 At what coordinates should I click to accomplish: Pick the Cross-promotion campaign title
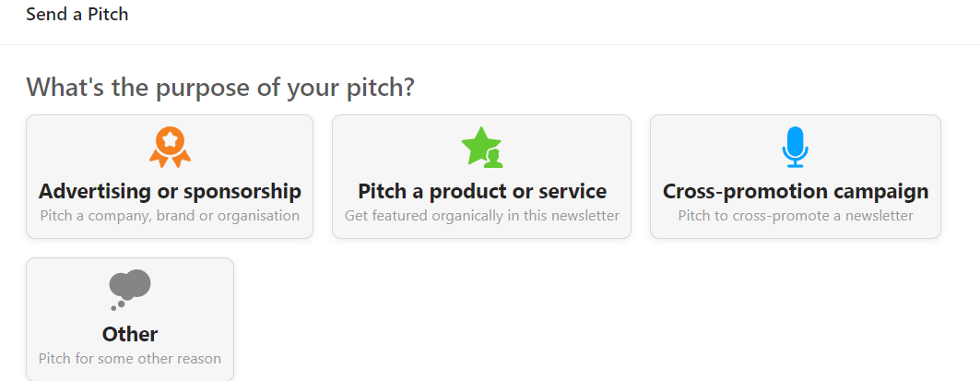(795, 192)
